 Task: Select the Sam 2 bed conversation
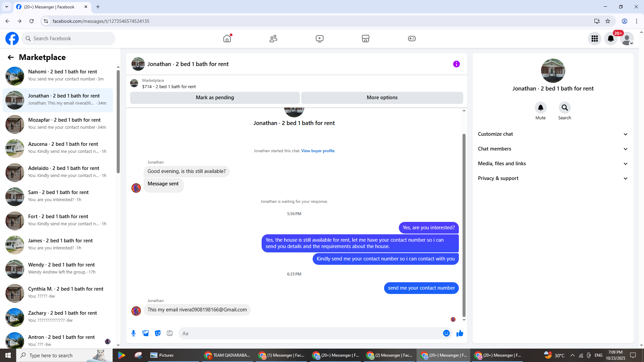click(x=59, y=196)
